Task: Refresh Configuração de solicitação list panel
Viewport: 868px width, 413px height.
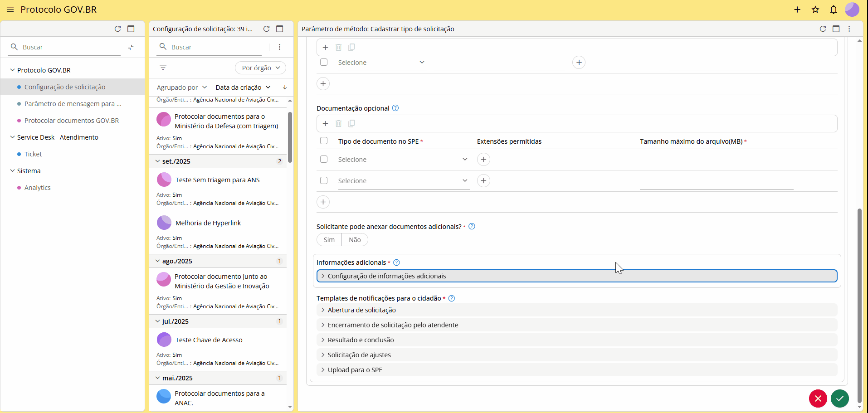Action: pos(267,29)
